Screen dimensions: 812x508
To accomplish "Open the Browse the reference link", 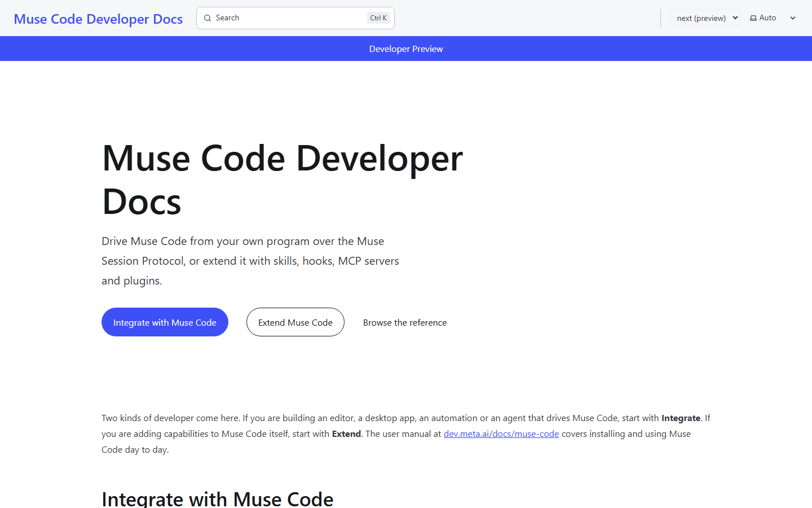I will [x=405, y=322].
